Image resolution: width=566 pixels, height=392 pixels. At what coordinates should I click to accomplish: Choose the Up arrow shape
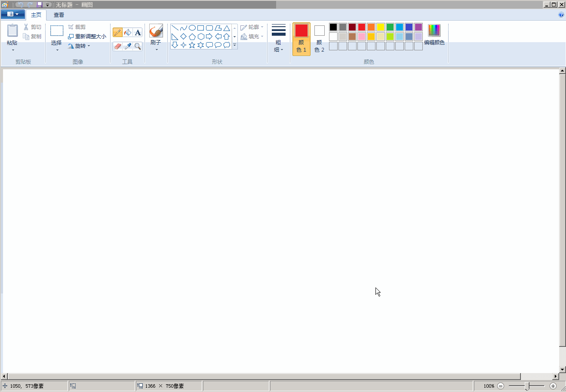point(227,37)
